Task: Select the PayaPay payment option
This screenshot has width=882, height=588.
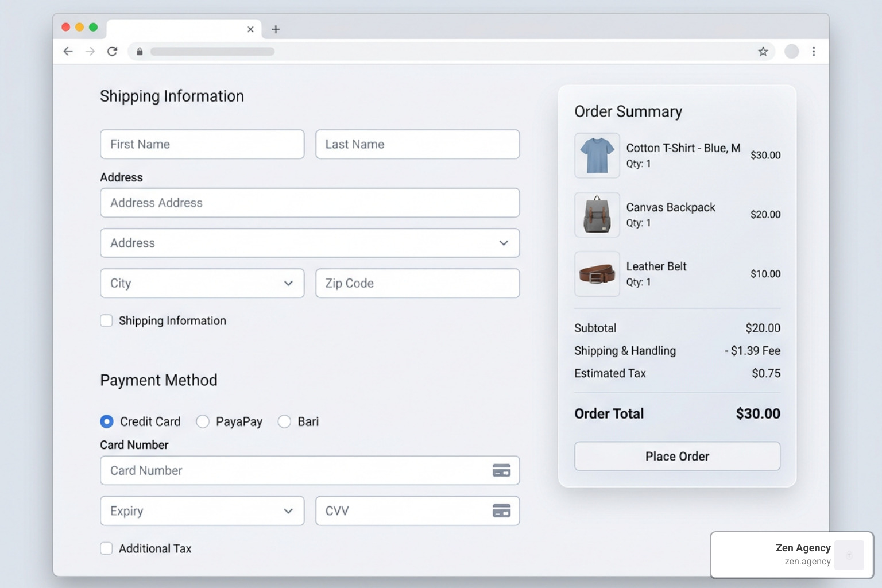Action: [x=203, y=421]
